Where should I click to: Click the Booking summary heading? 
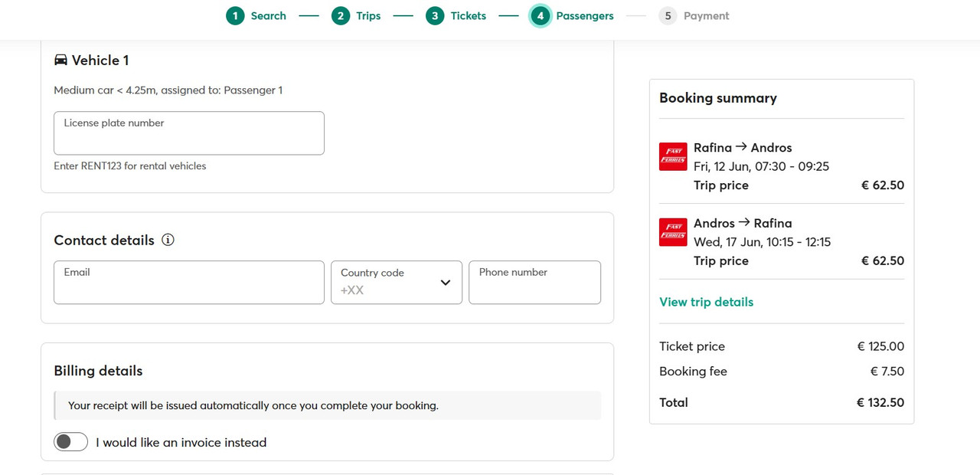click(x=718, y=98)
